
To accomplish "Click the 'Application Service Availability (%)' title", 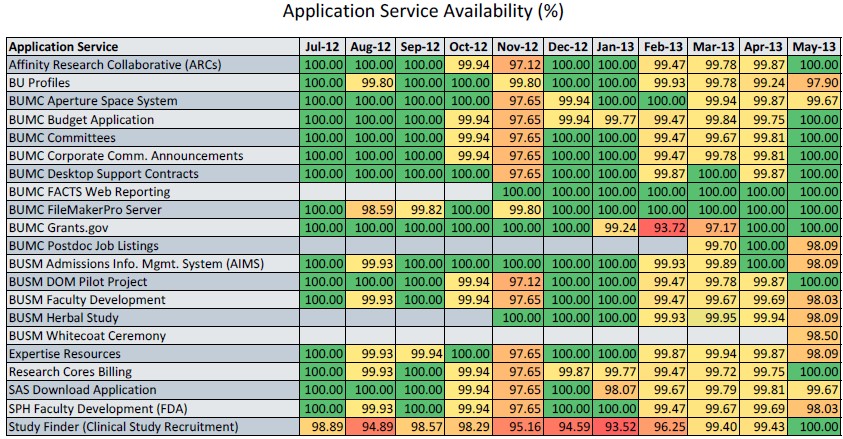I will point(423,11).
